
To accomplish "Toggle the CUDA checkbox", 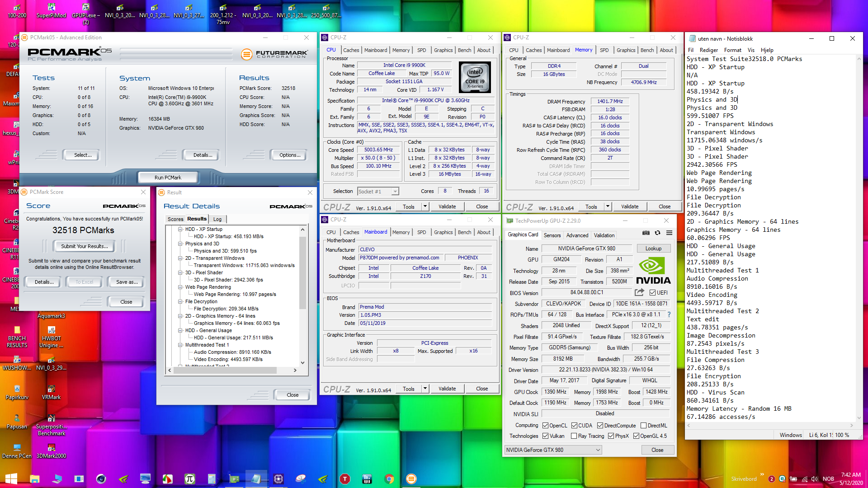I will coord(574,425).
